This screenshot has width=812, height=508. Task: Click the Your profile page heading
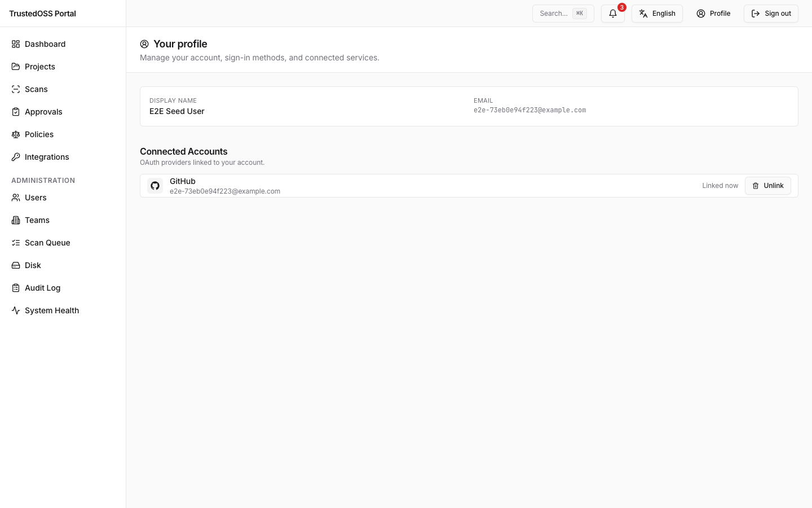click(180, 44)
